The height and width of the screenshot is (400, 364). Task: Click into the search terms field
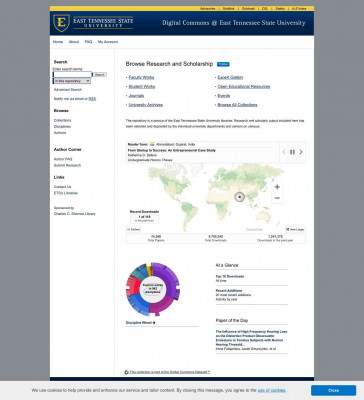[72, 75]
